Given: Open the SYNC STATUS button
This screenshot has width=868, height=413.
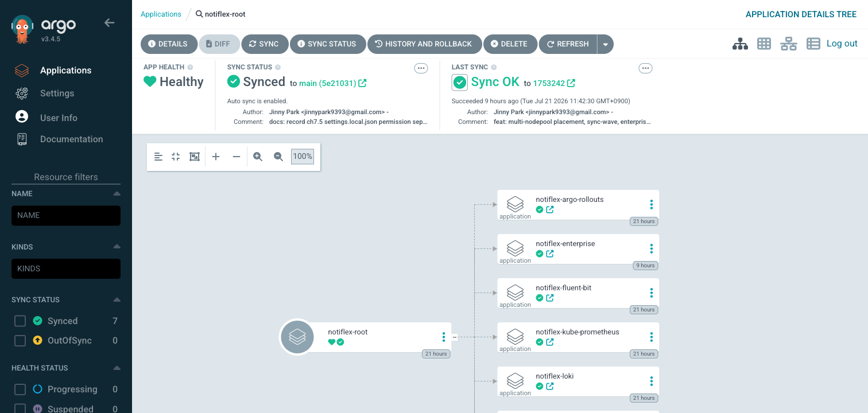Looking at the screenshot, I should pos(328,44).
